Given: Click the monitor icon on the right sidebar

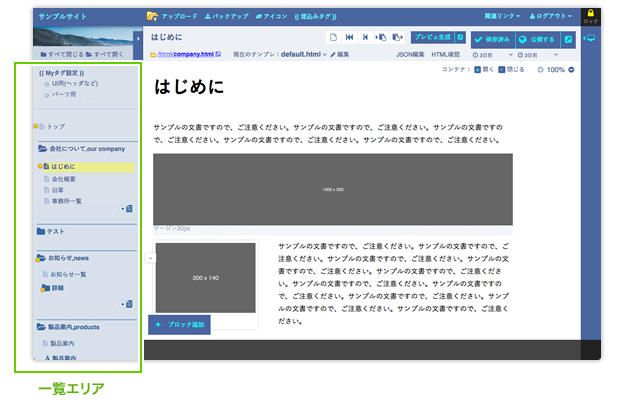Looking at the screenshot, I should (x=590, y=38).
